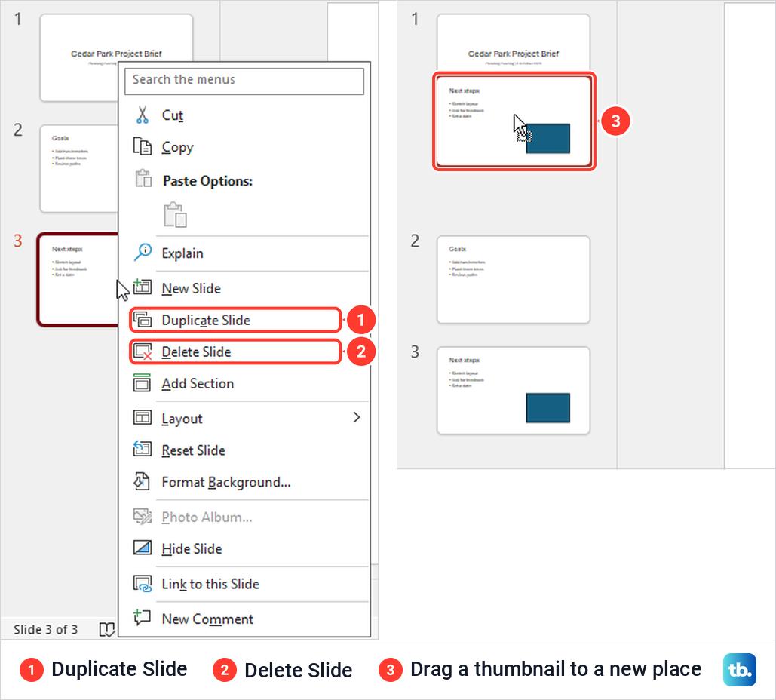Click the New Comment icon
Screen dimensions: 776x700
(142, 617)
